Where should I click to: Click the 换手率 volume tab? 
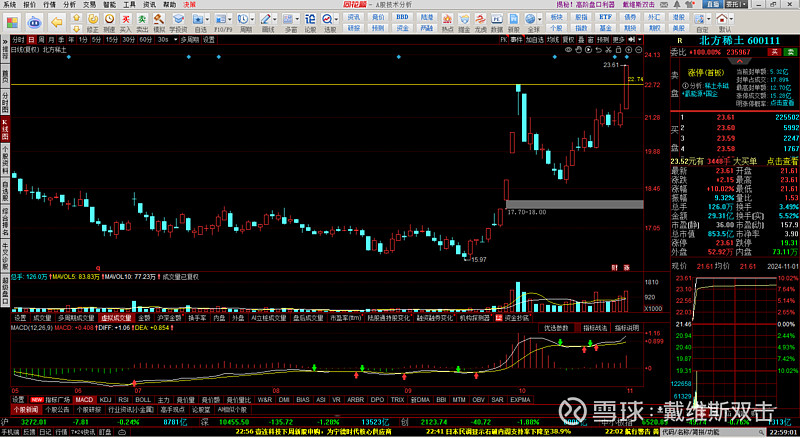click(197, 318)
